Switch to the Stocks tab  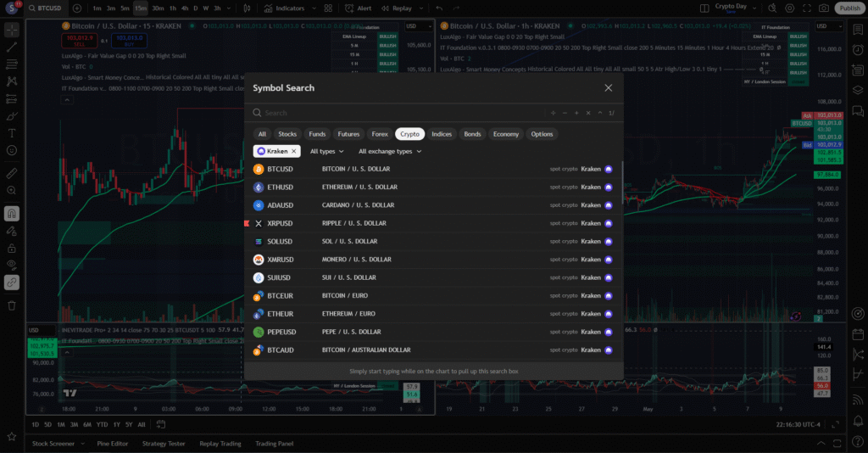click(287, 134)
